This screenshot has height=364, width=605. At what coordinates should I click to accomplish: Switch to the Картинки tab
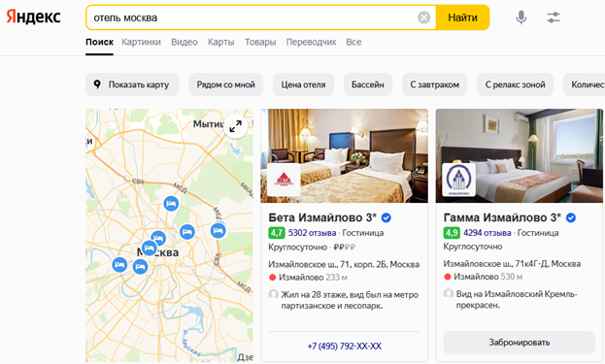[141, 42]
